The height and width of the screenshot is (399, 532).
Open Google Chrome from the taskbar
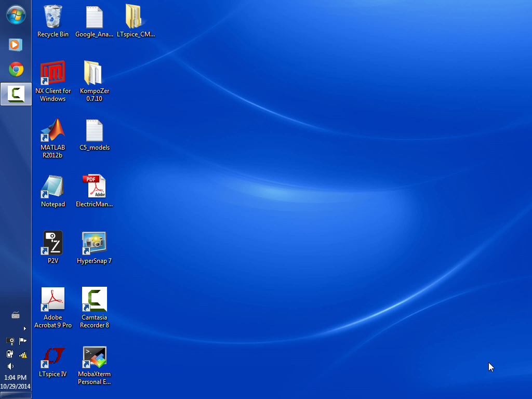tap(16, 69)
